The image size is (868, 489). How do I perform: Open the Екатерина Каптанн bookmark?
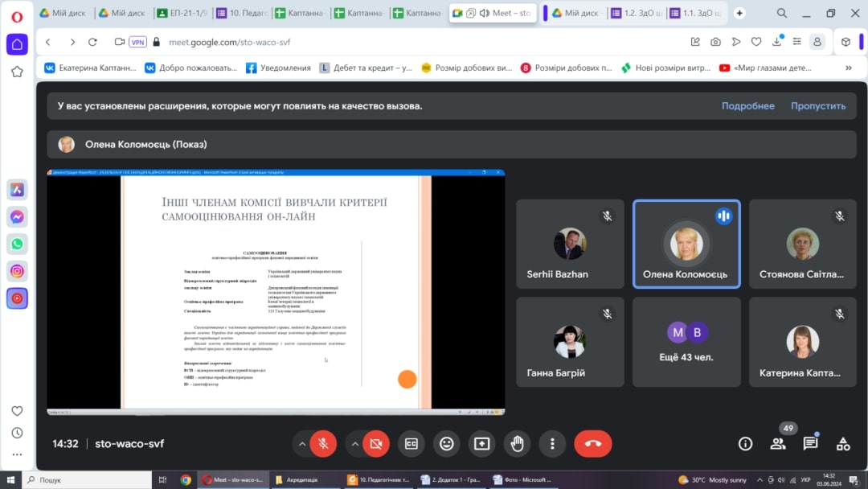click(x=90, y=68)
